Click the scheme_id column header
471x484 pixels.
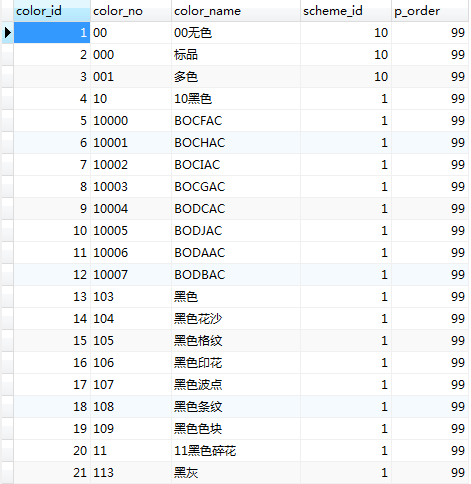click(346, 11)
